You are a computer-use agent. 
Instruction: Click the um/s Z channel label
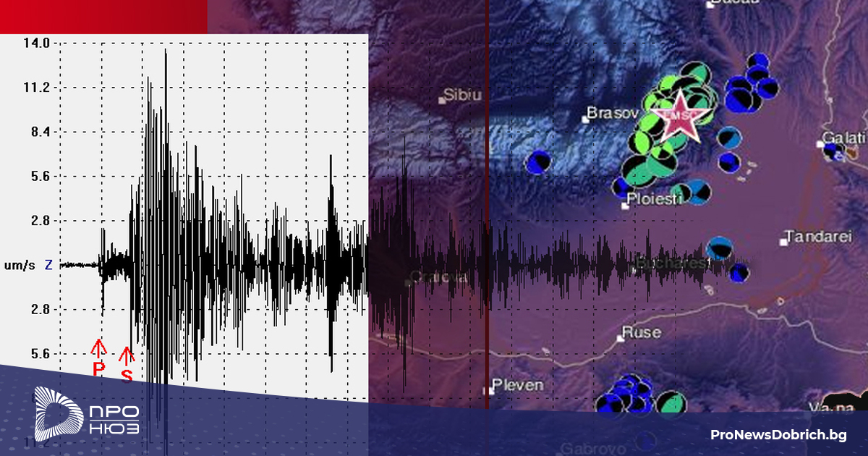pos(27,266)
